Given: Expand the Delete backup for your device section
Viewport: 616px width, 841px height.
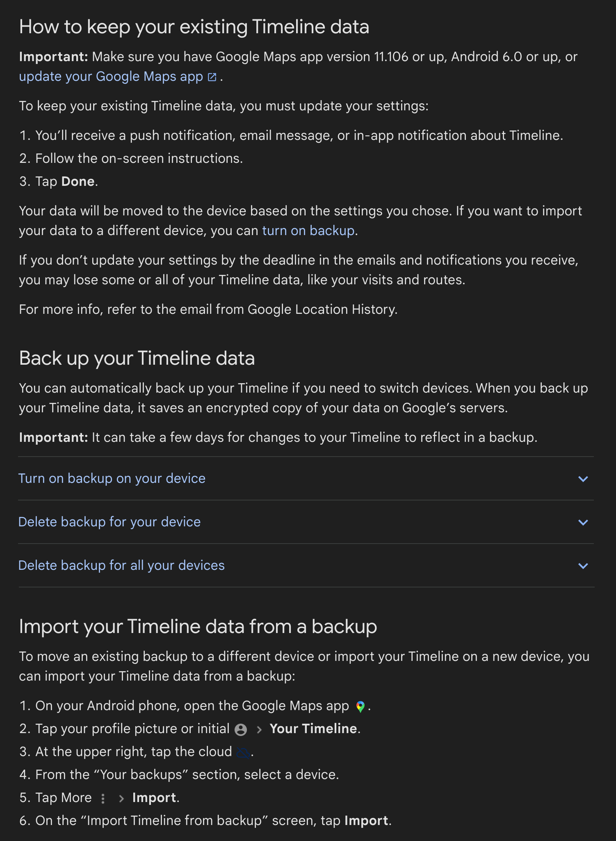Looking at the screenshot, I should [x=583, y=522].
